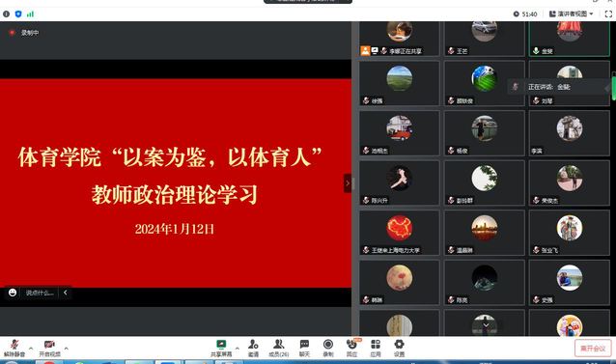Image resolution: width=616 pixels, height=364 pixels.
Task: Click the blue security shield icon
Action: [18, 14]
